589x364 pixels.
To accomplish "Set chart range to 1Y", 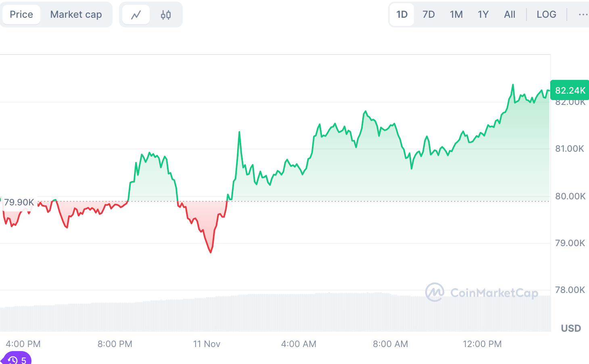I will 483,15.
